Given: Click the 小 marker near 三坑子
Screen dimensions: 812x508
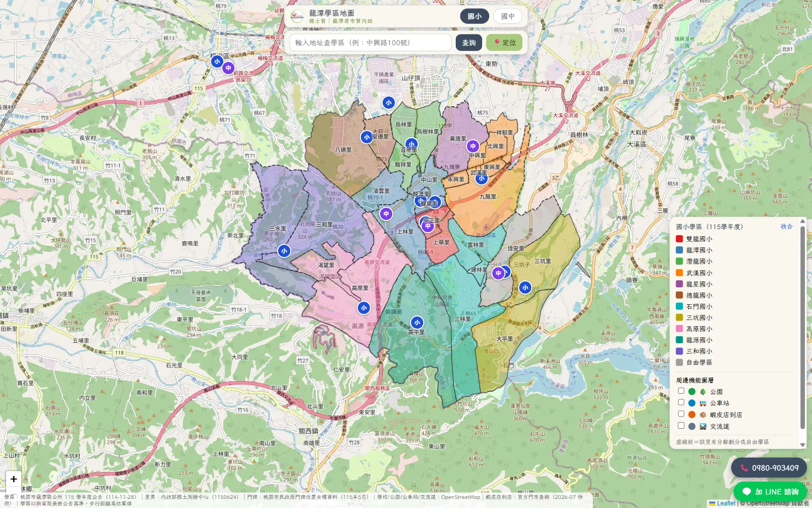Looking at the screenshot, I should coord(525,288).
